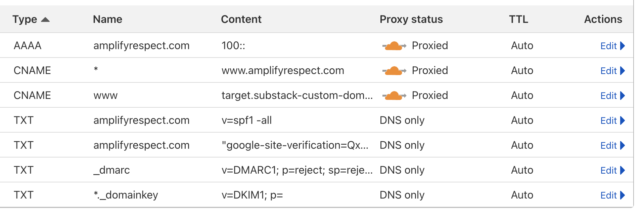Click the Content column header
The height and width of the screenshot is (212, 644).
click(x=241, y=19)
